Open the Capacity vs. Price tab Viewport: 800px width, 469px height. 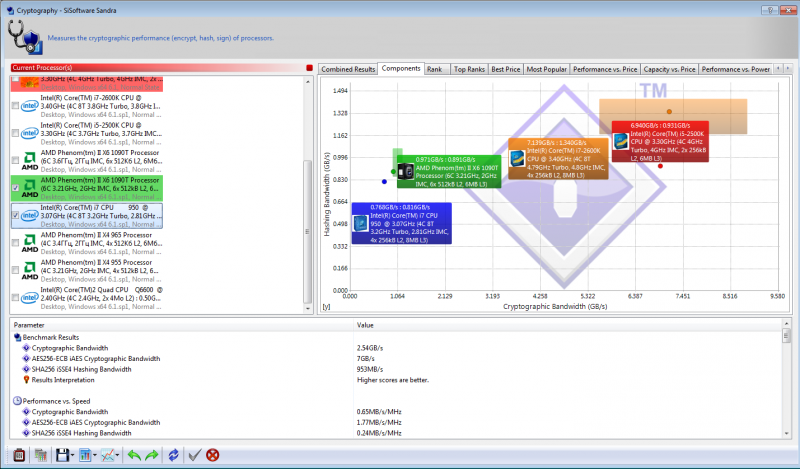click(669, 69)
